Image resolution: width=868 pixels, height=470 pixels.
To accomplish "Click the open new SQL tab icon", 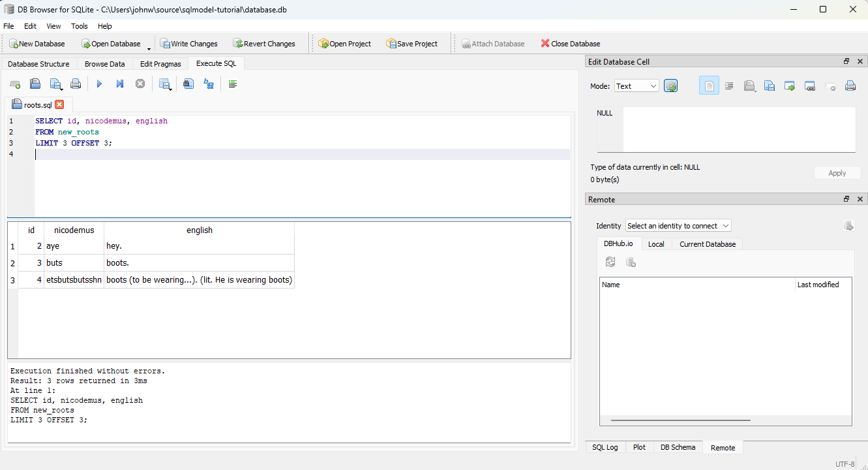I will pos(15,84).
